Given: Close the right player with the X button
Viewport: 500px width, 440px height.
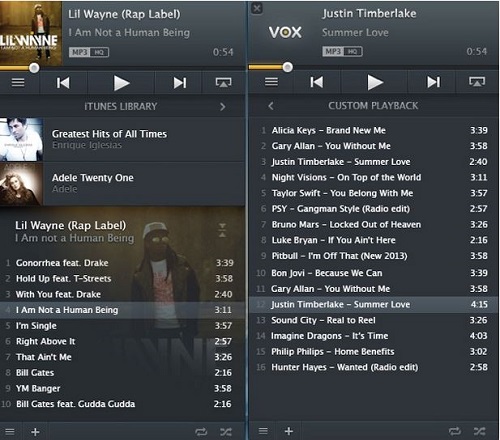Looking at the screenshot, I should pos(257,8).
